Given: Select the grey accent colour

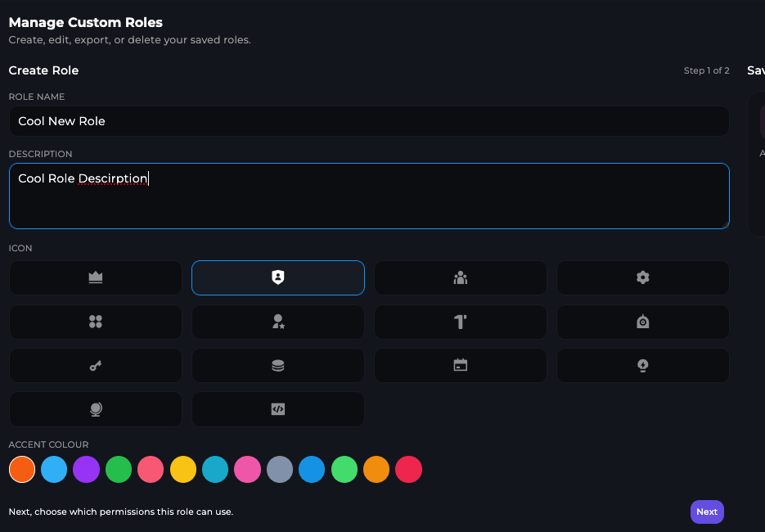Looking at the screenshot, I should pyautogui.click(x=280, y=470).
